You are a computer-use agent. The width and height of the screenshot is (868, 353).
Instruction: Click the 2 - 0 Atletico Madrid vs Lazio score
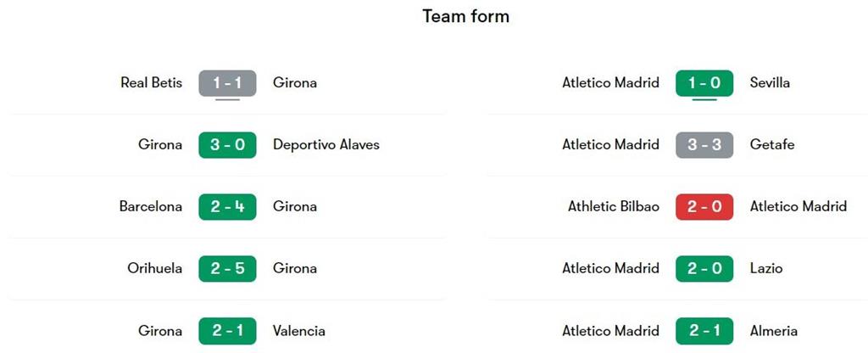[x=704, y=269]
